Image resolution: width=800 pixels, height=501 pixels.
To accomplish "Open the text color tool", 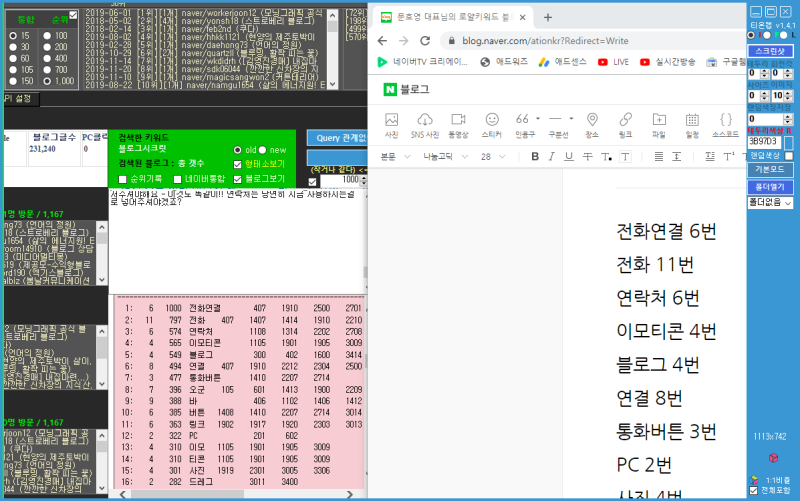I will coord(606,157).
